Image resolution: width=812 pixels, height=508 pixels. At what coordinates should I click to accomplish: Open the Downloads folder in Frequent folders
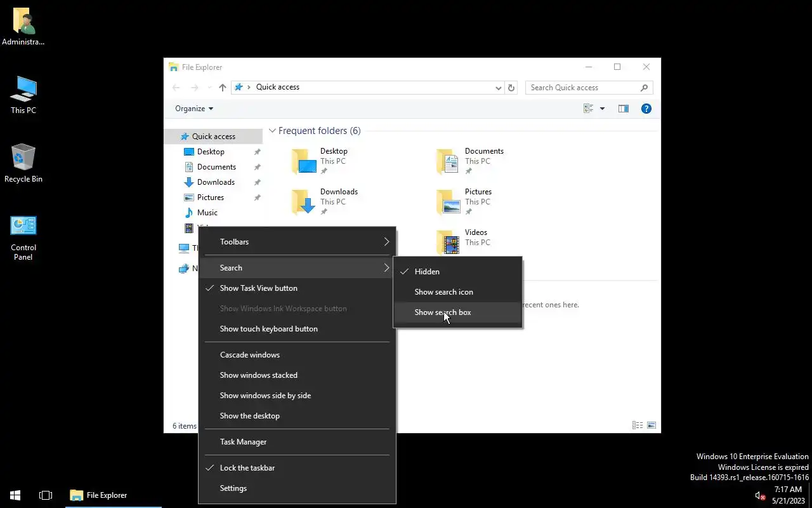(x=325, y=202)
